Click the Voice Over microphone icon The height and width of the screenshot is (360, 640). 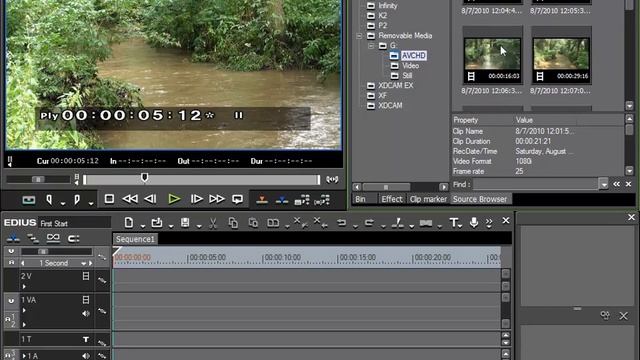[474, 222]
